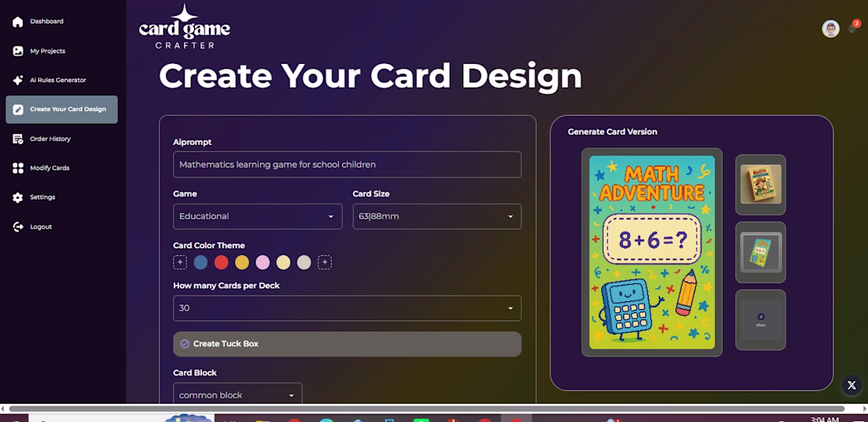Click the Create Your Card Design page title
Viewport: 868px width, 422px height.
coord(370,75)
